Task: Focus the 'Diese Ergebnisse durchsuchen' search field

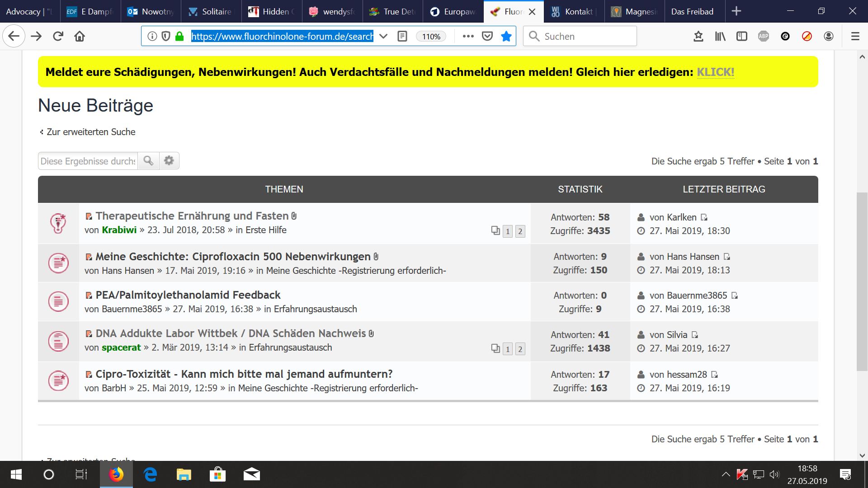Action: (x=88, y=161)
